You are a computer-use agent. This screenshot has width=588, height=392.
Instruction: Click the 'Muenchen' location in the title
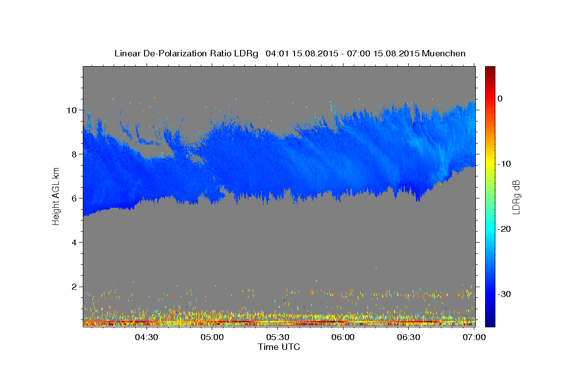click(x=443, y=53)
